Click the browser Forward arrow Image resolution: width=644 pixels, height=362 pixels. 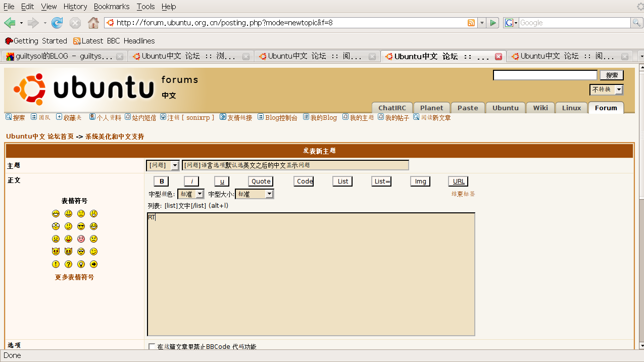coord(33,23)
